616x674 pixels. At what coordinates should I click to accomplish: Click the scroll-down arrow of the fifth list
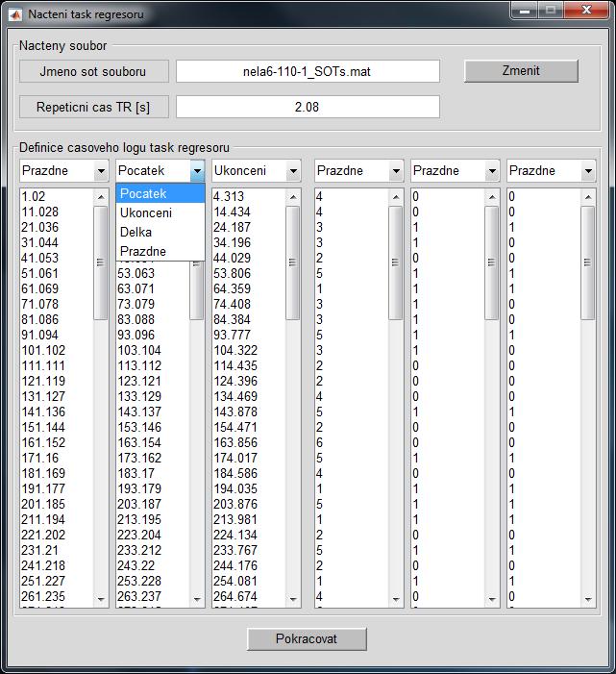click(492, 599)
